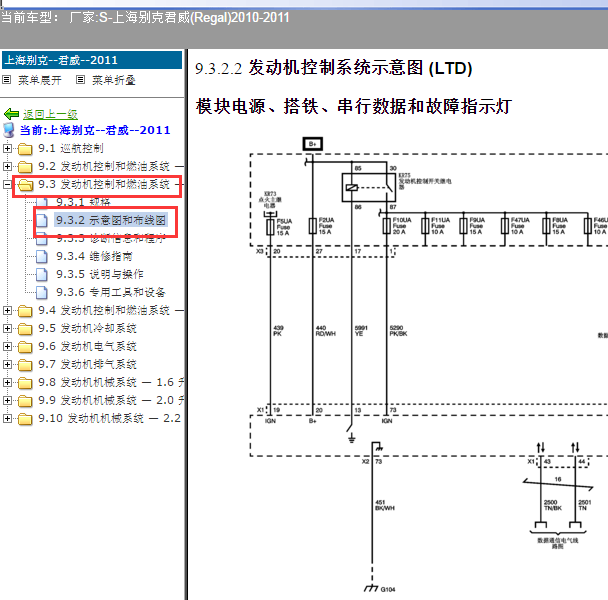Click the 当前:上海别克--君威--2011 heading
Screen dimensions: 608x600
pyautogui.click(x=95, y=130)
